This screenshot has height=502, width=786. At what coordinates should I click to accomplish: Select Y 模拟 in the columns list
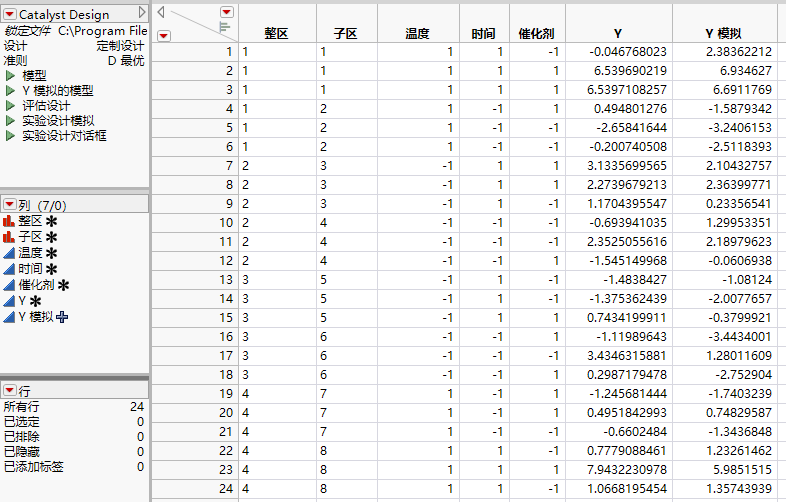[x=36, y=317]
